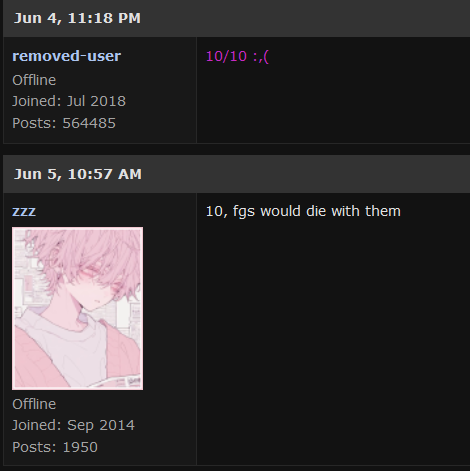This screenshot has height=471, width=470.
Task: Open the zzz user profile link
Action: pos(24,211)
